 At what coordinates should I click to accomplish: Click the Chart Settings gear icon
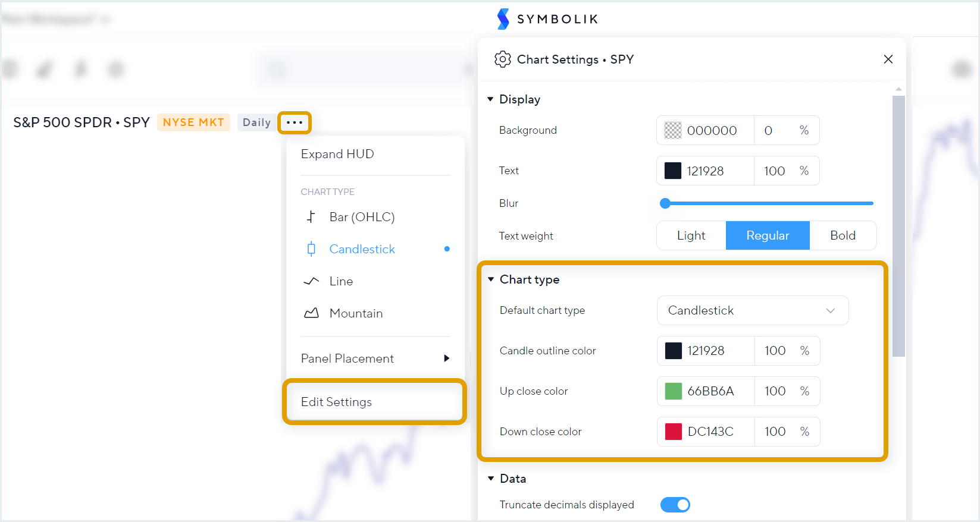(503, 59)
